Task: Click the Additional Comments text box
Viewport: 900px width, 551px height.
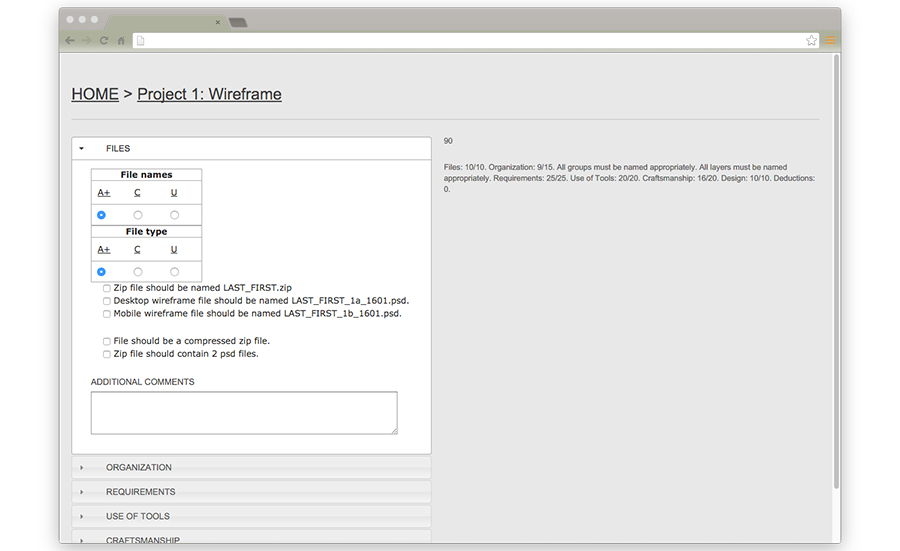Action: (x=244, y=412)
